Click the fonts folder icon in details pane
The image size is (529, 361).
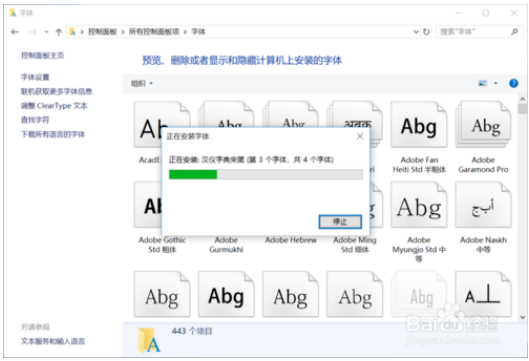[x=149, y=340]
